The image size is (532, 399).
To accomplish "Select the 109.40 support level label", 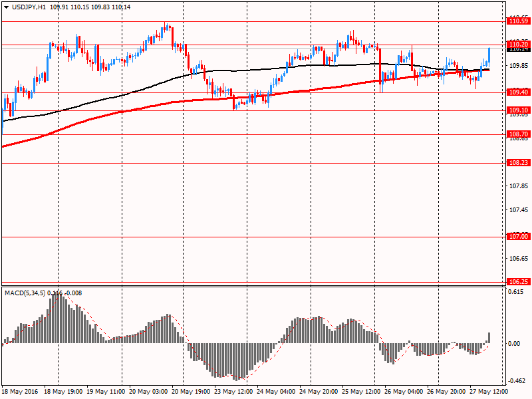I will click(519, 92).
